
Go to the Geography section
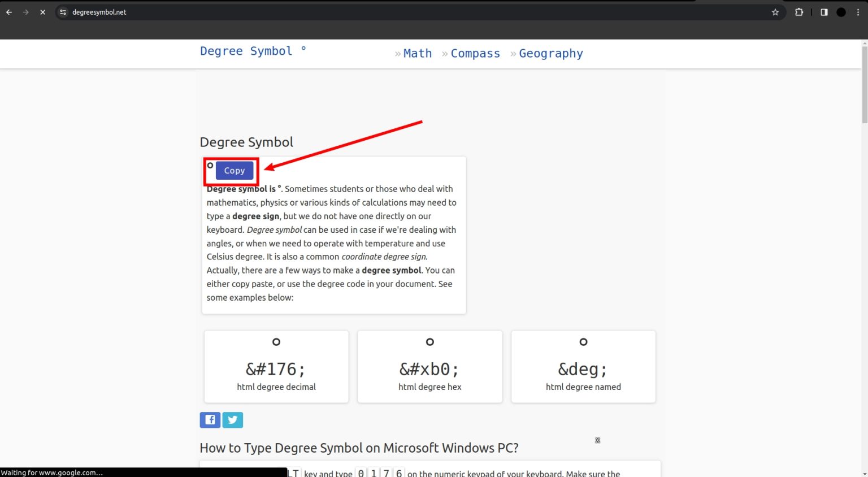pyautogui.click(x=551, y=53)
